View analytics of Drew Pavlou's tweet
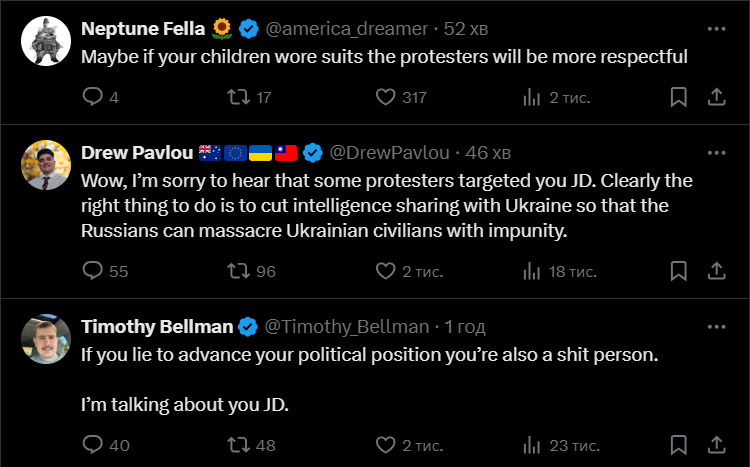750x467 pixels. (533, 271)
